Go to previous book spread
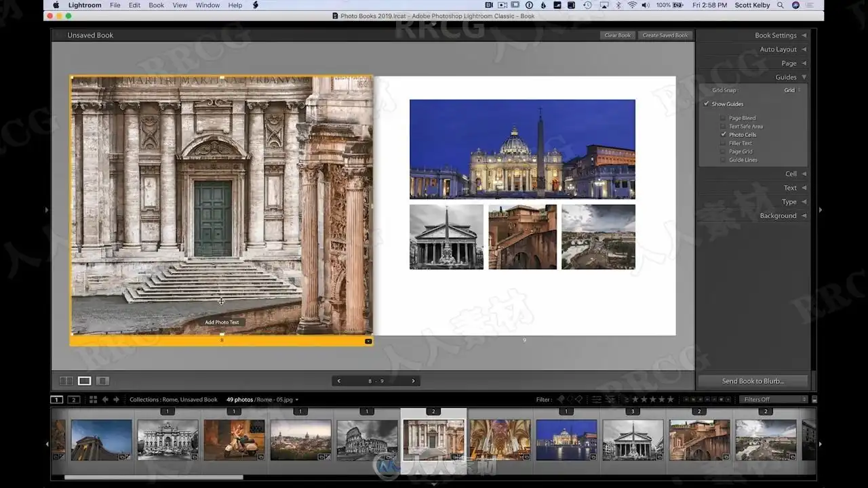Screen dimensions: 868x488 (x=339, y=381)
